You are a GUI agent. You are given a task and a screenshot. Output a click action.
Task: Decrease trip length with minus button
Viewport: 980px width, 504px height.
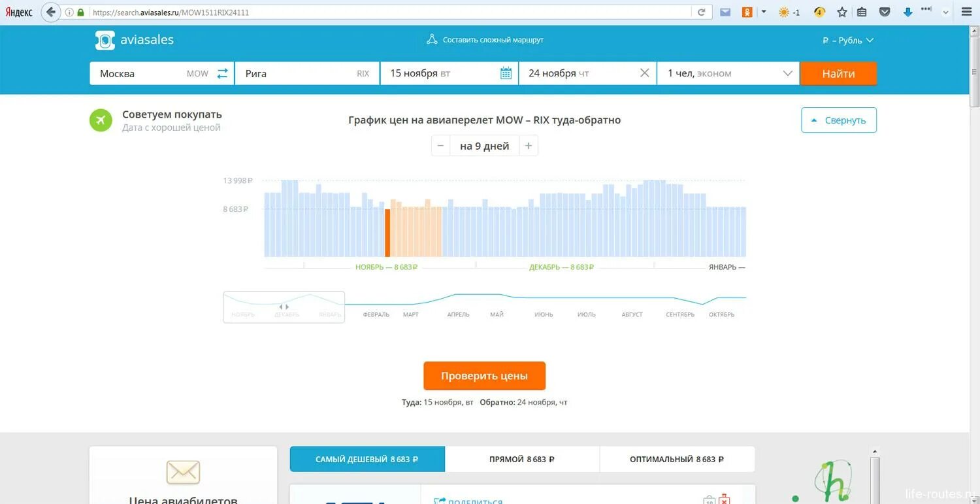(x=441, y=146)
